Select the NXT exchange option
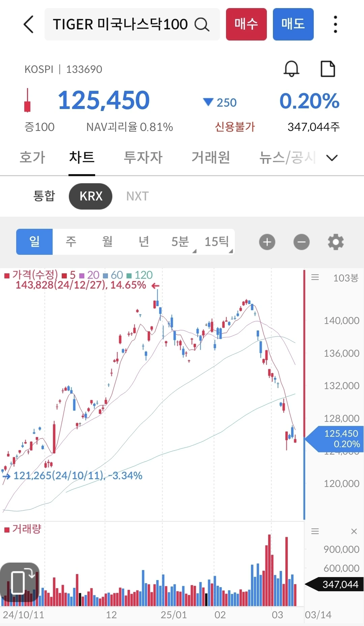 137,196
